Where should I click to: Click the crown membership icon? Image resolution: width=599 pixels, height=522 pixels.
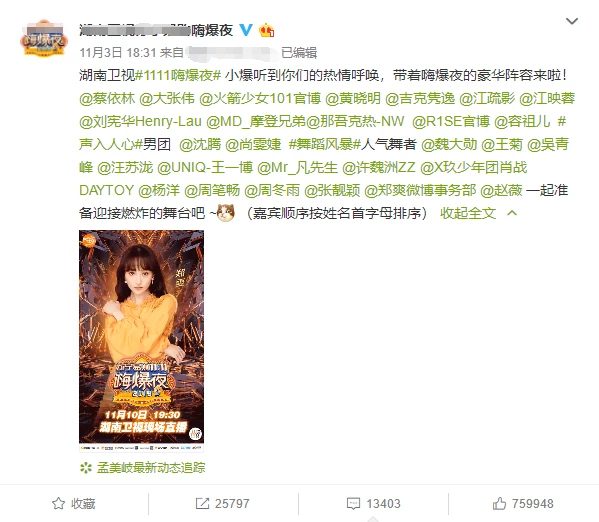[267, 30]
